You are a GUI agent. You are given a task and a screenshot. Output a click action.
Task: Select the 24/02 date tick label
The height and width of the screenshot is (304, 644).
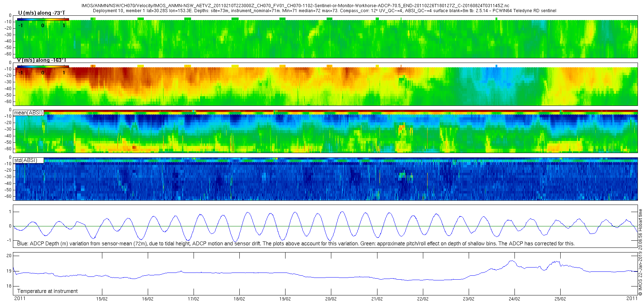click(x=514, y=299)
